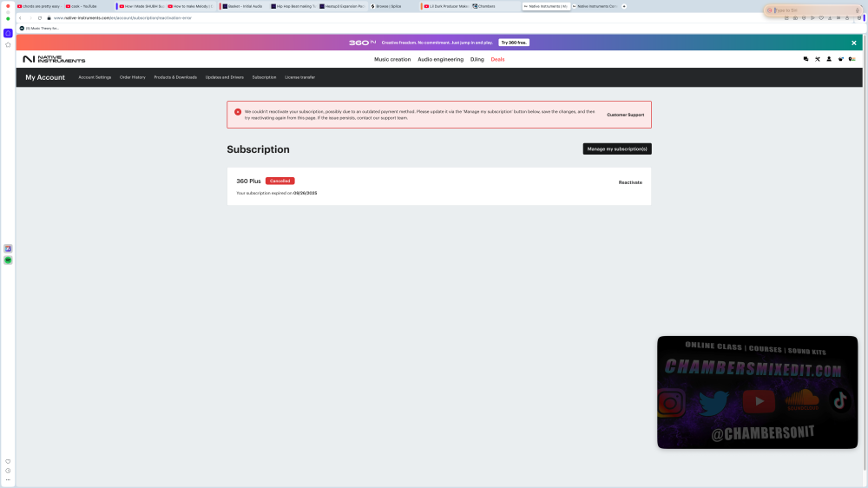Reactivate the 360 Plus subscription
868x488 pixels.
pyautogui.click(x=630, y=182)
